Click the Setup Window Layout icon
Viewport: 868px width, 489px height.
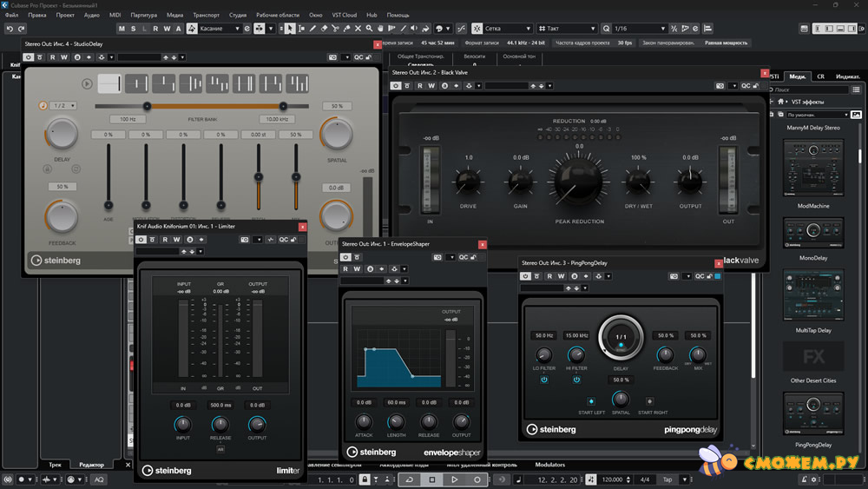805,29
